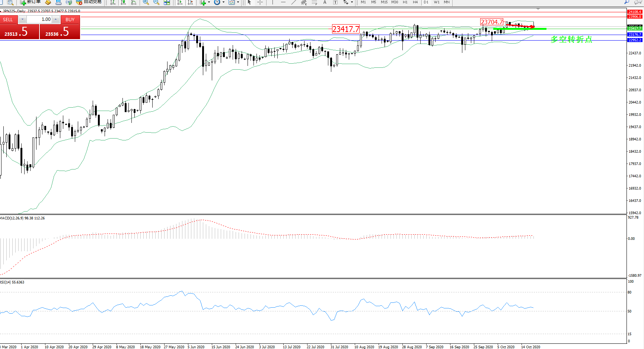644x349 pixels.
Task: Click the tile windows icon
Action: tap(167, 2)
